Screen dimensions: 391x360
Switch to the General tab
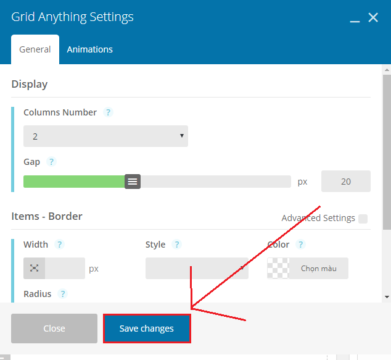point(35,49)
